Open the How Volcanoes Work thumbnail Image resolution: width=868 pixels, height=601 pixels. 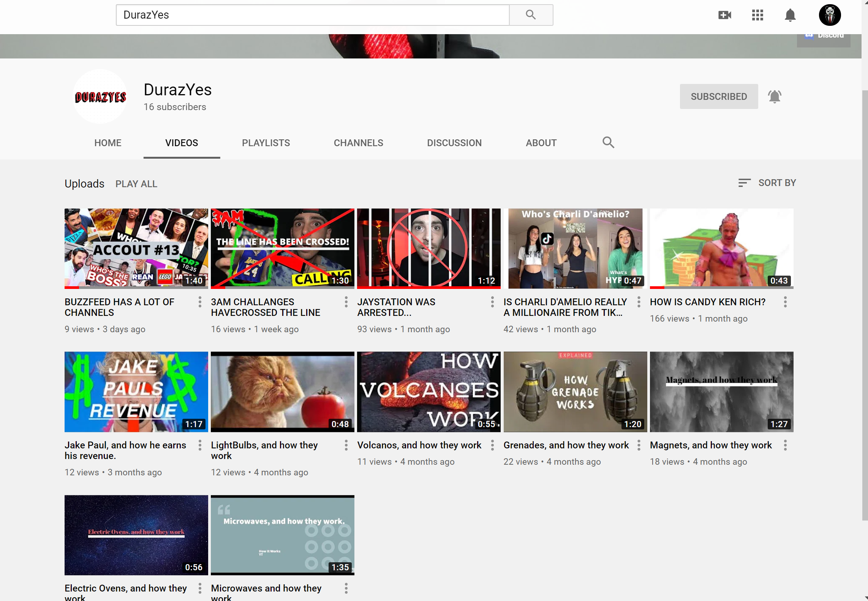(x=429, y=392)
